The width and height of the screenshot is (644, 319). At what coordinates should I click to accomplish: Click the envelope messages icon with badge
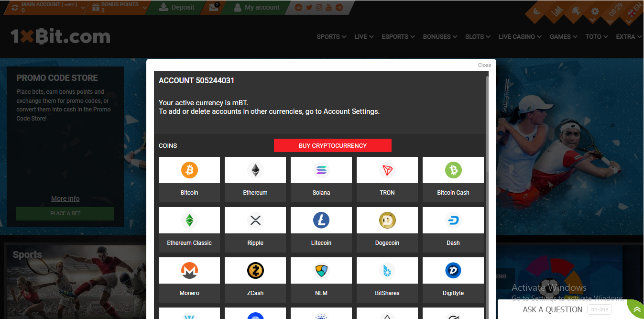[x=213, y=7]
